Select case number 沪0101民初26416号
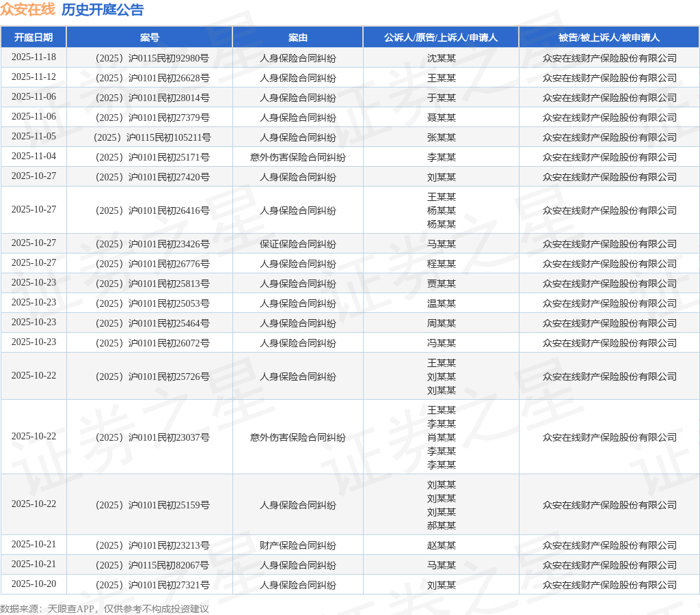Image resolution: width=700 pixels, height=615 pixels. coord(169,210)
